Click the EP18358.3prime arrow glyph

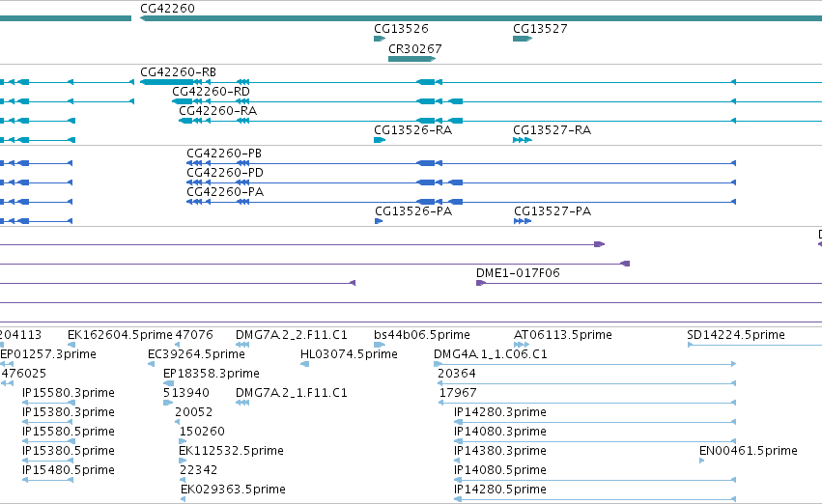168,383
